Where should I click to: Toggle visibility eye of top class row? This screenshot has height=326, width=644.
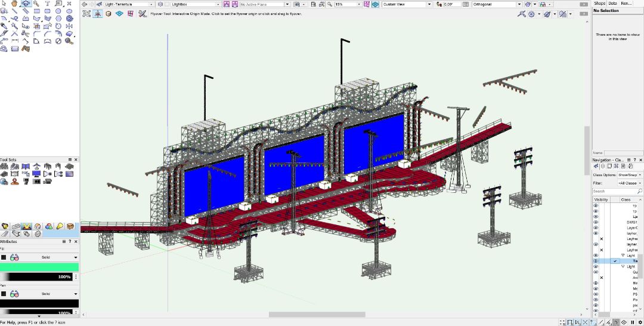pyautogui.click(x=595, y=205)
